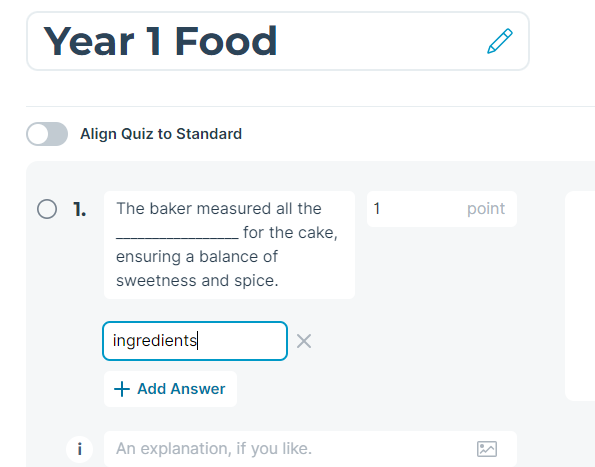Viewport: 595px width, 467px height.
Task: Click the question number "1." label
Action: coord(79,209)
